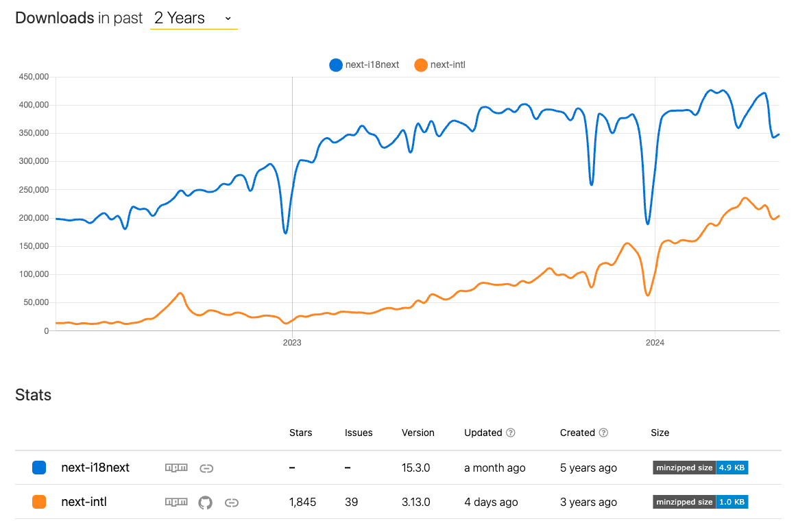
Task: Click the 2023 x-axis label
Action: (x=292, y=343)
